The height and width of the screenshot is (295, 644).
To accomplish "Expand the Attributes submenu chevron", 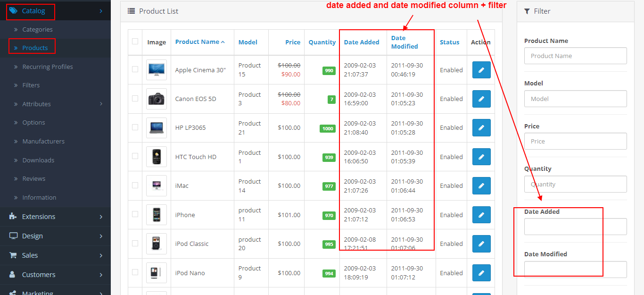I will tap(101, 104).
